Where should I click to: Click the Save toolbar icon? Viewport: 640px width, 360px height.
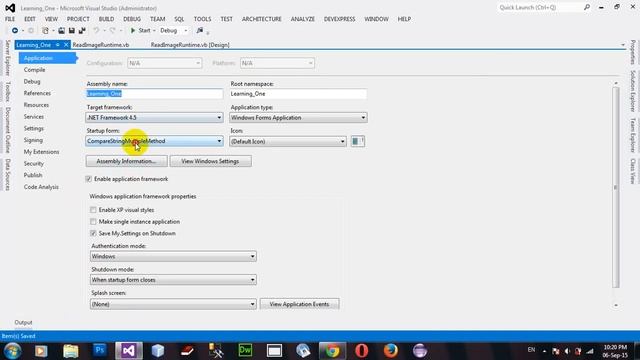click(x=71, y=31)
